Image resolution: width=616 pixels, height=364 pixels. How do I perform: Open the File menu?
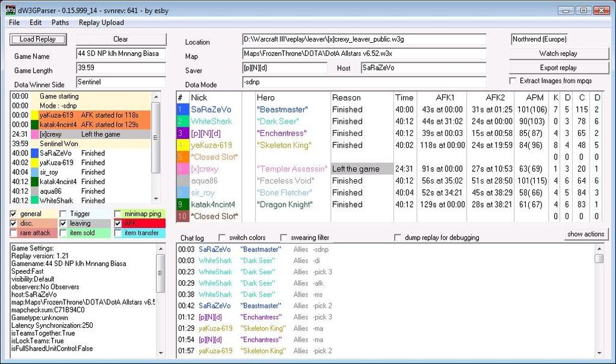coord(14,22)
